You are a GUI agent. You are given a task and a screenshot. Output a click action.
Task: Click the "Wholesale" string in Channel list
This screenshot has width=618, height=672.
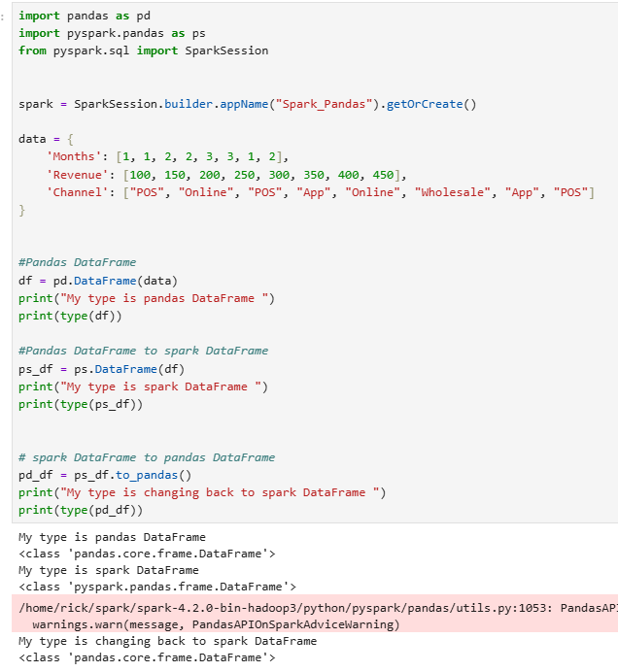pos(453,192)
